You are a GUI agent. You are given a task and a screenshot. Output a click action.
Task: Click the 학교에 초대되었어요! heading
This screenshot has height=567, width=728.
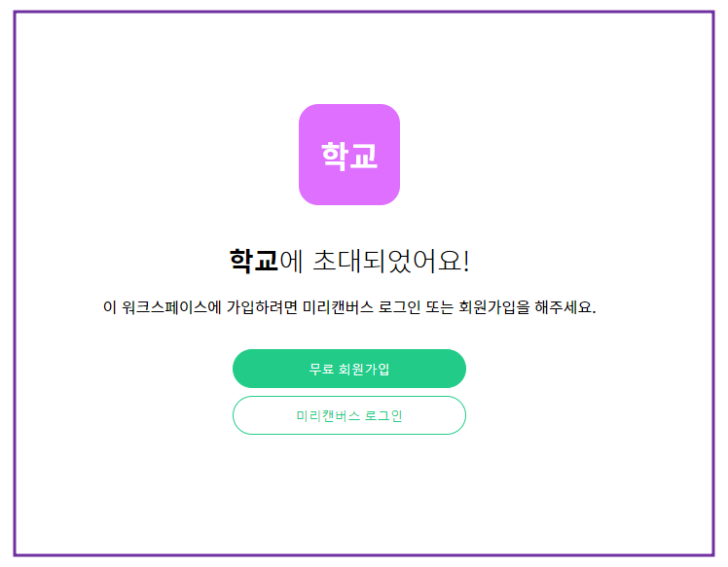pyautogui.click(x=348, y=261)
